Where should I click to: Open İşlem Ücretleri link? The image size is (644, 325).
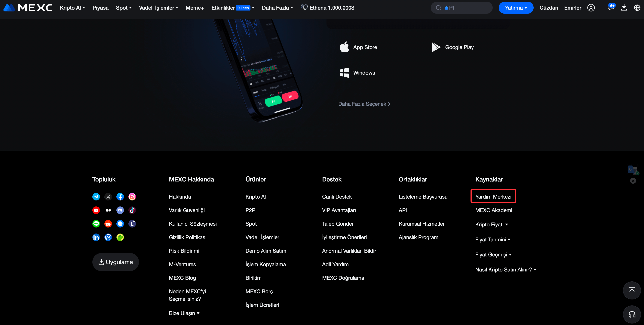[x=262, y=305]
